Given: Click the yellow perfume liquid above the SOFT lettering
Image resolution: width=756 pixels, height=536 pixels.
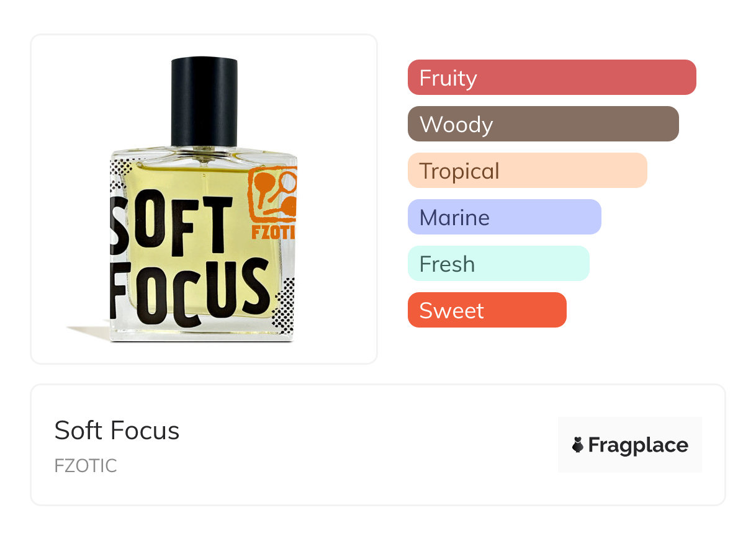Looking at the screenshot, I should point(186,177).
